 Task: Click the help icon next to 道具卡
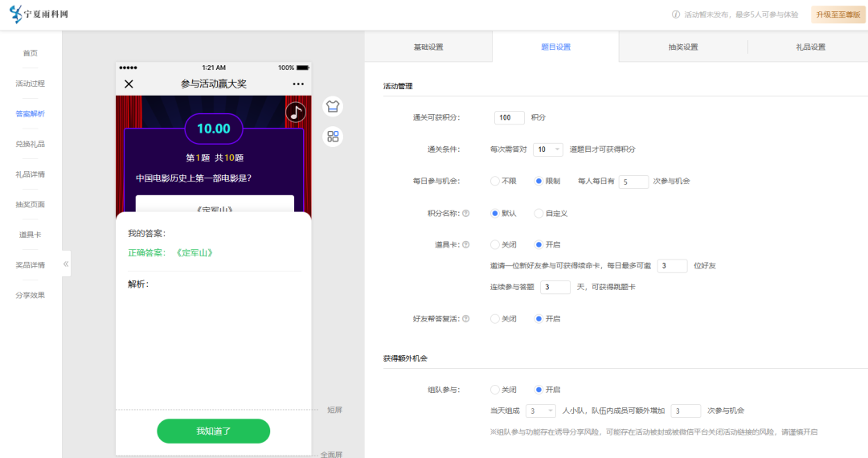pyautogui.click(x=466, y=244)
